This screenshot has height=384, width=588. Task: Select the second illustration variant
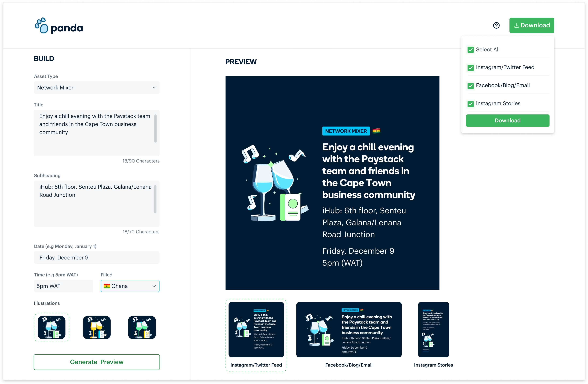(96, 326)
